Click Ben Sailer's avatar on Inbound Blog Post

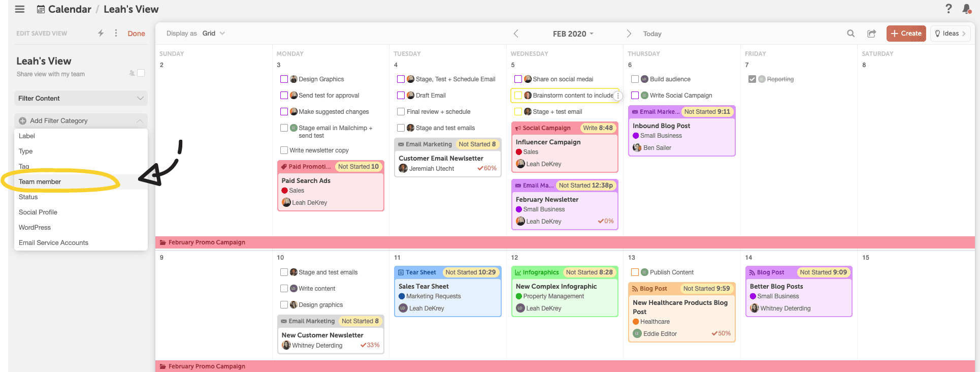tap(637, 148)
